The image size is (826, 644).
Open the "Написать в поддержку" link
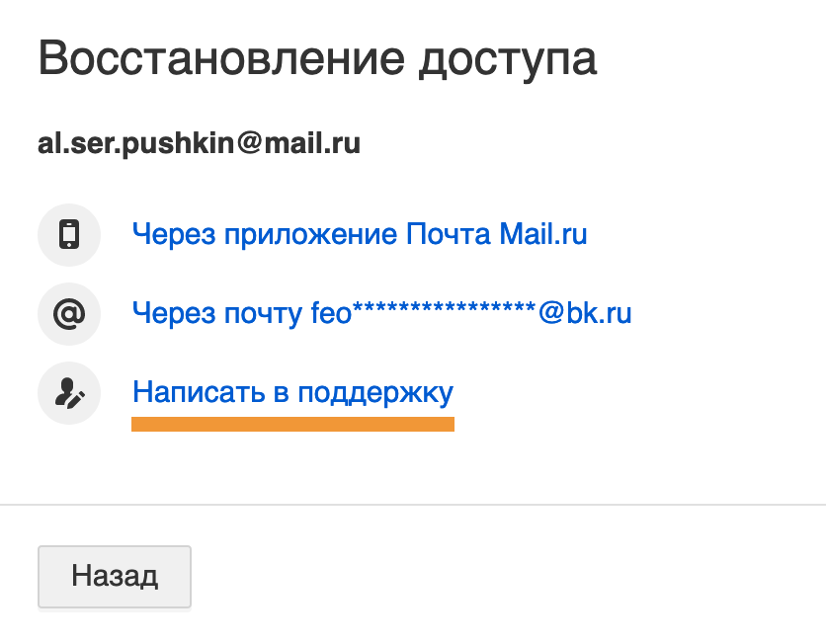coord(292,393)
